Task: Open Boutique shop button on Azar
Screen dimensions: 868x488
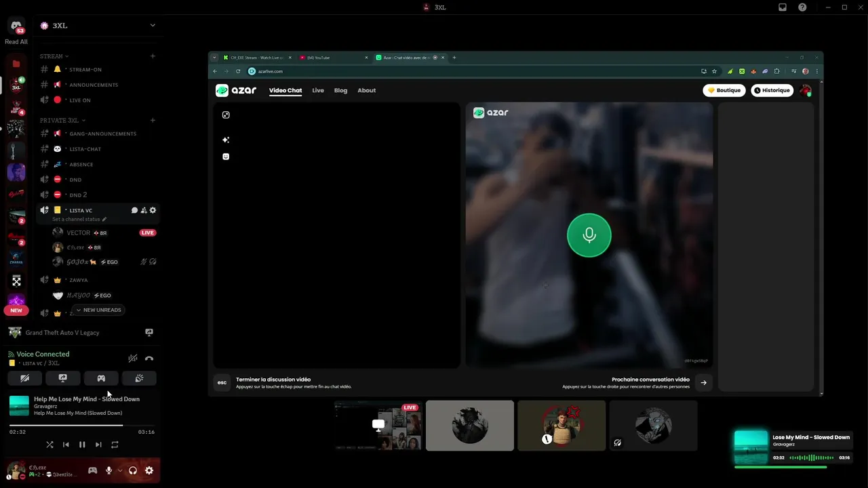Action: click(x=724, y=90)
